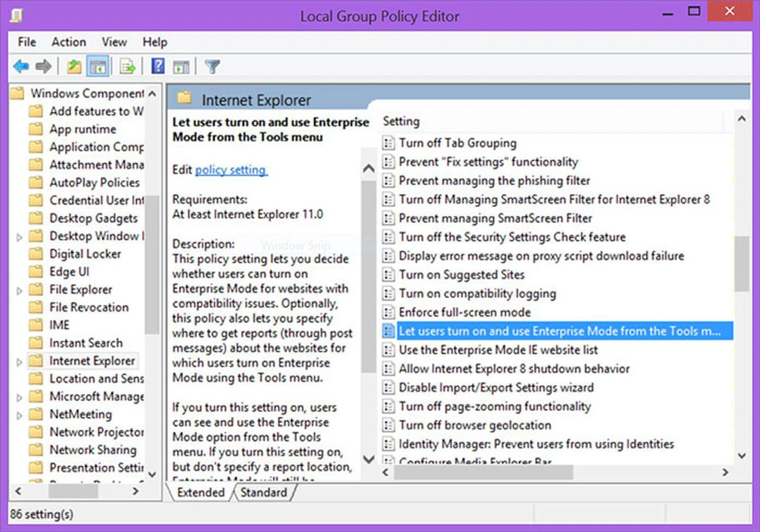The image size is (760, 532).
Task: Toggle the Show/Hide console tree icon
Action: click(98, 66)
